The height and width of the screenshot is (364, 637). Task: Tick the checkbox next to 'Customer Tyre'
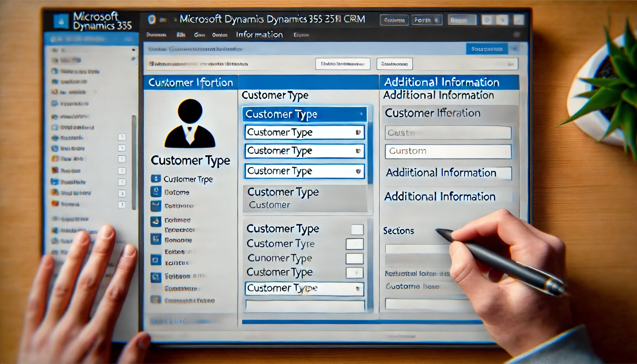(x=355, y=244)
